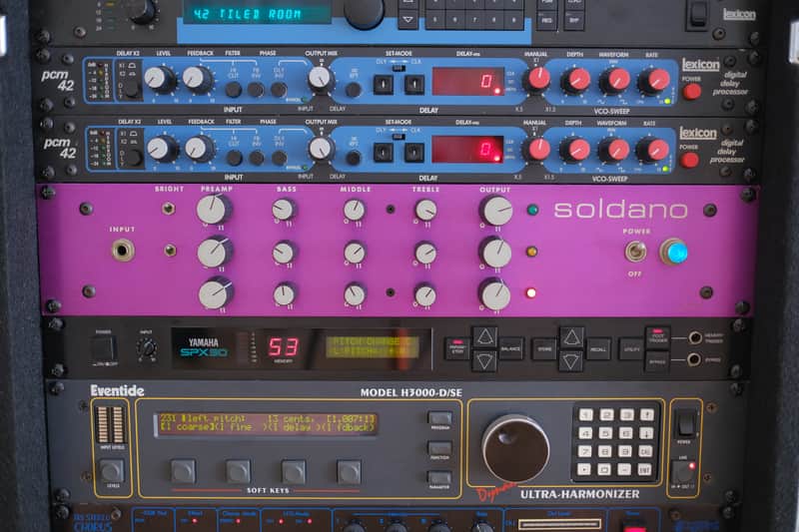Screen dimensions: 799x532
Task: Toggle DLY INV phase button on upper PCM 42
Action: click(x=279, y=89)
